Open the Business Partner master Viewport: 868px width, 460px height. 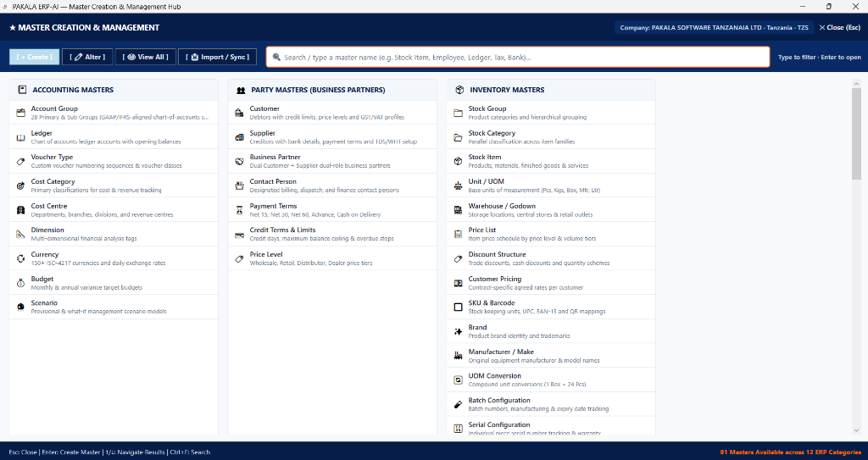coord(332,161)
